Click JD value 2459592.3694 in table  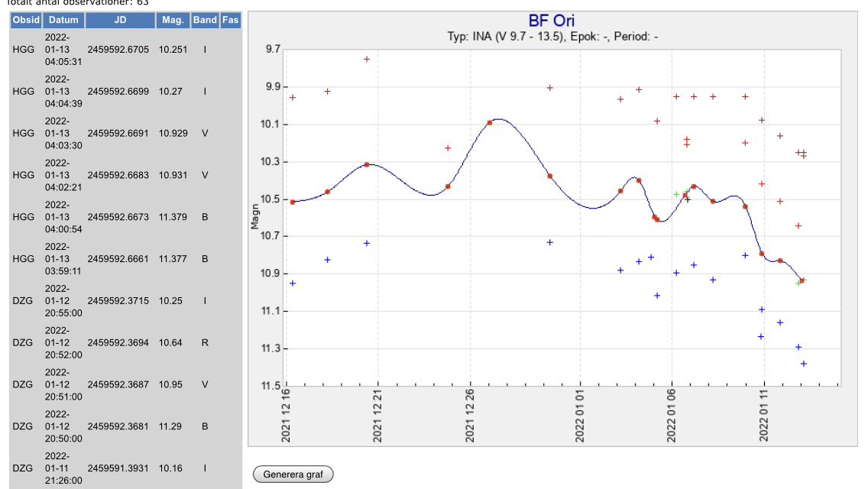(120, 343)
